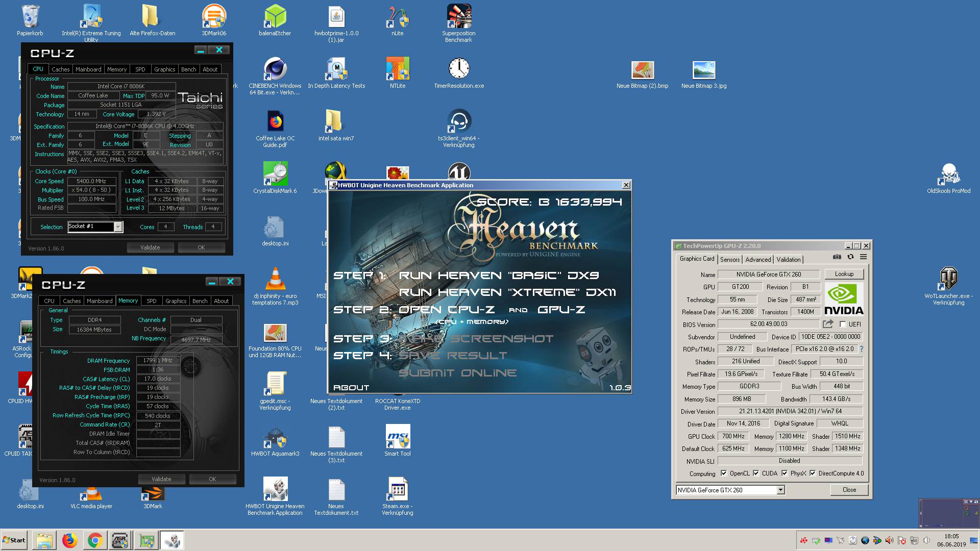Open Chrome from the taskbar
This screenshot has height=551, width=980.
[x=95, y=540]
